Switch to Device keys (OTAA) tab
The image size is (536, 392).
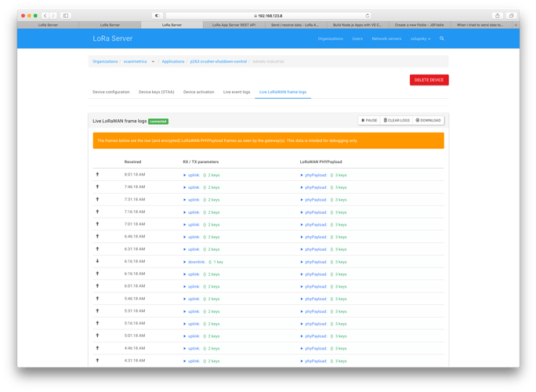pyautogui.click(x=156, y=92)
